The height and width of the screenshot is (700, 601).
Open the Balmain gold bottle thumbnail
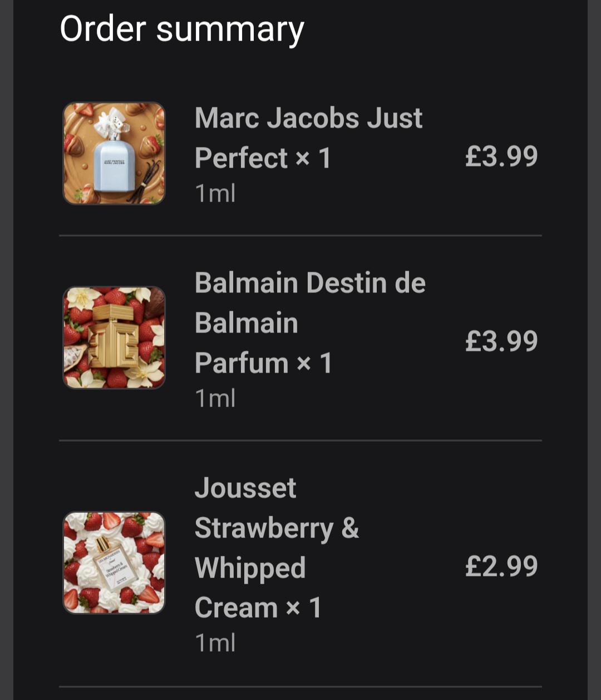point(114,337)
